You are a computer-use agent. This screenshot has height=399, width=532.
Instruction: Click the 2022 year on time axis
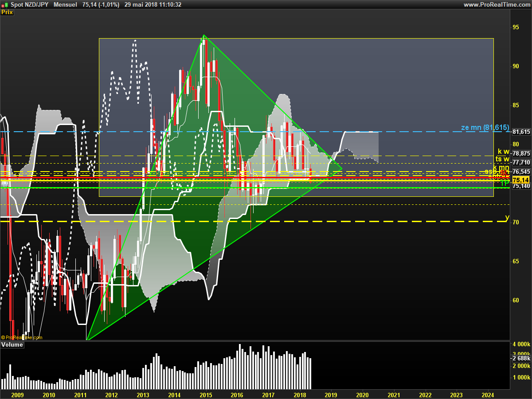tap(425, 395)
